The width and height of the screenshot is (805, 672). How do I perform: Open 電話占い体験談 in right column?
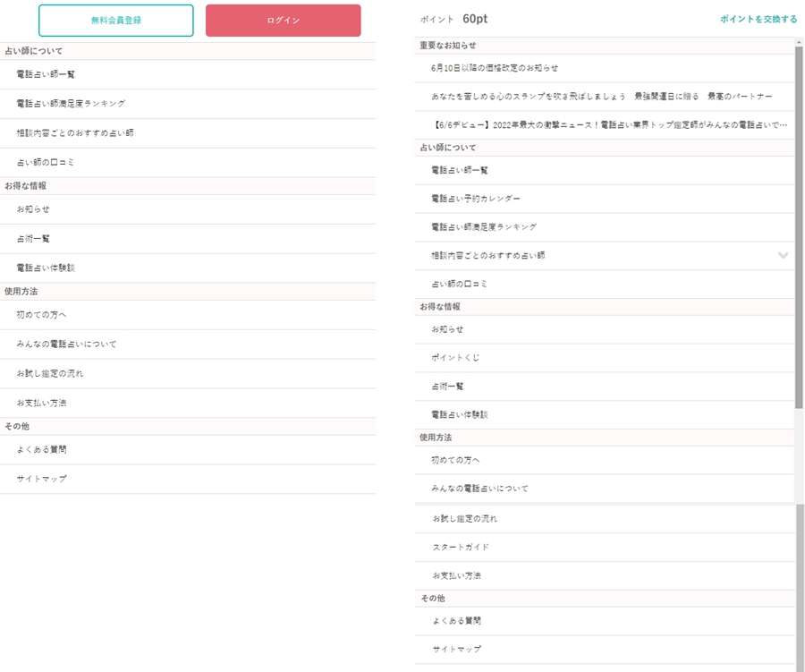pyautogui.click(x=461, y=413)
